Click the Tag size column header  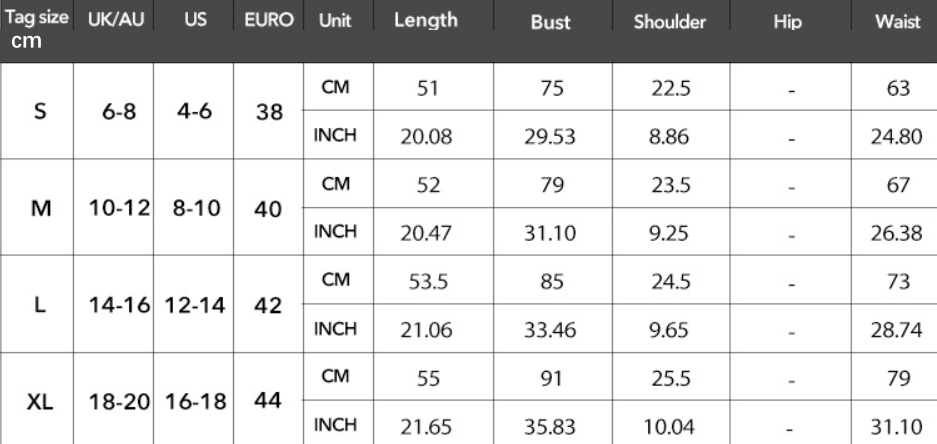[35, 21]
